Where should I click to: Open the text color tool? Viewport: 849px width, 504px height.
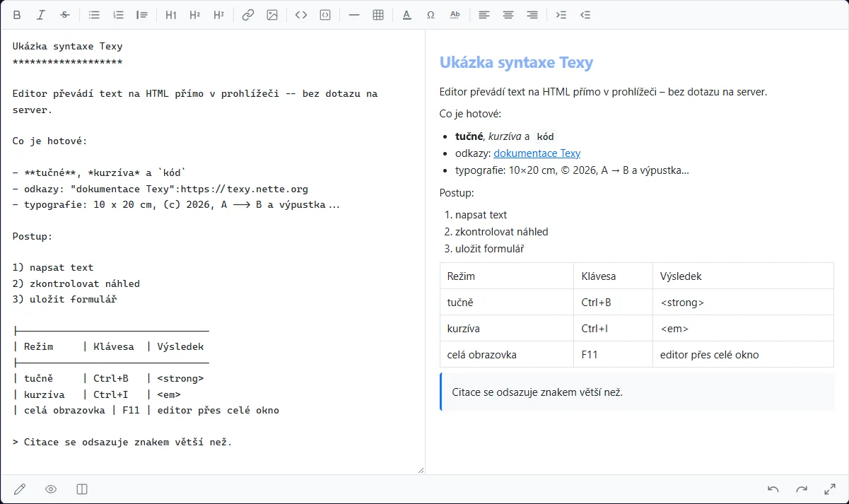pos(407,15)
